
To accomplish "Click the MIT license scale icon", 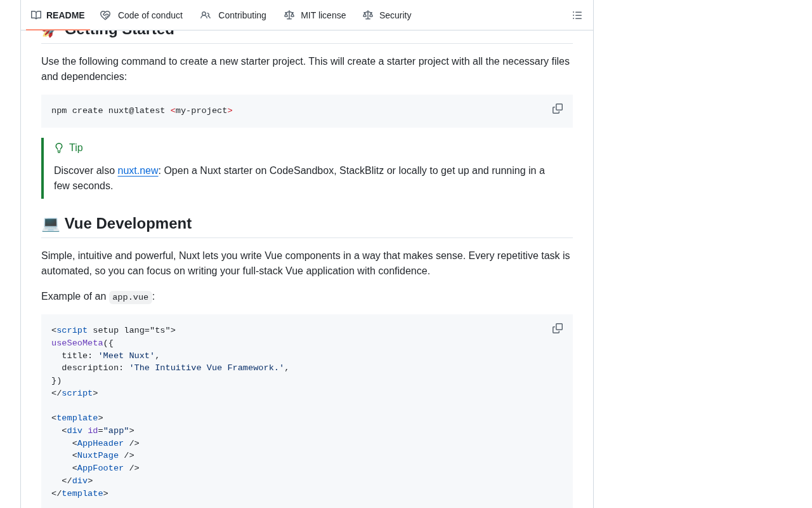I will 289,15.
